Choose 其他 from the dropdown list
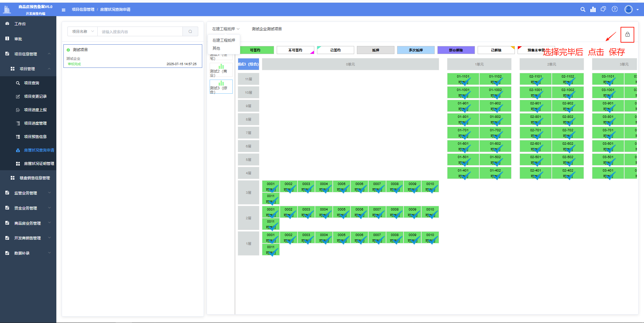Image resolution: width=644 pixels, height=323 pixels. tap(216, 48)
